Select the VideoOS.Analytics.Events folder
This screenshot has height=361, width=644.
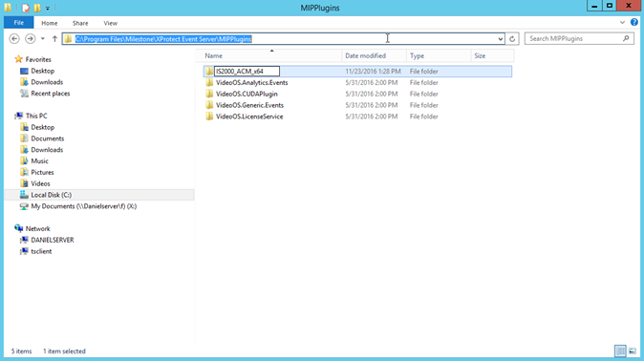tap(251, 82)
